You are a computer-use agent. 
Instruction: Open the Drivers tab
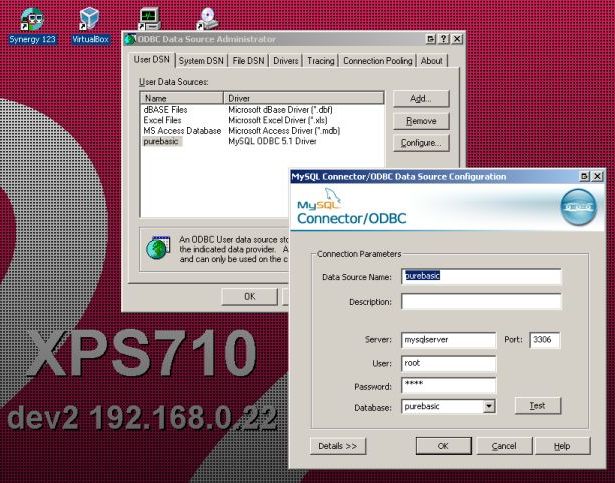click(286, 61)
